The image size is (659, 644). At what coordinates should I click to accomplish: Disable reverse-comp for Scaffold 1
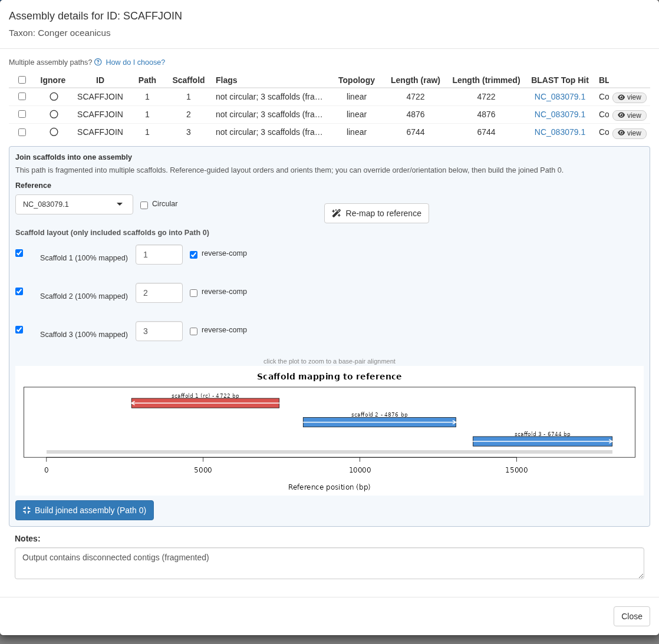tap(194, 255)
